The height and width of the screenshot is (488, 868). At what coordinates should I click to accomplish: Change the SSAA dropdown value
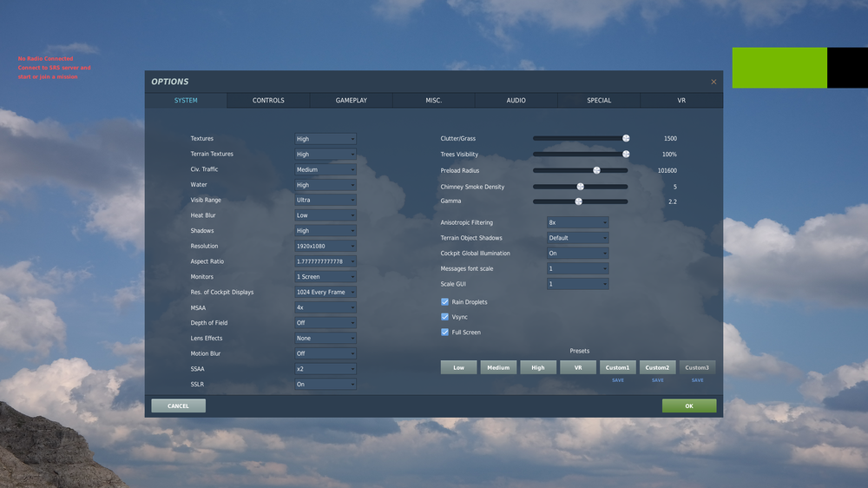tap(325, 369)
